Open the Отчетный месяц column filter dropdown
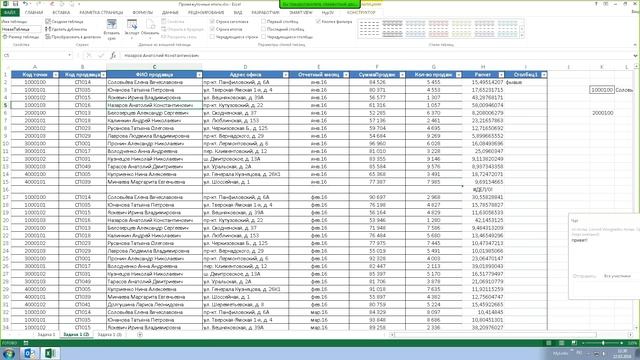 (346, 75)
